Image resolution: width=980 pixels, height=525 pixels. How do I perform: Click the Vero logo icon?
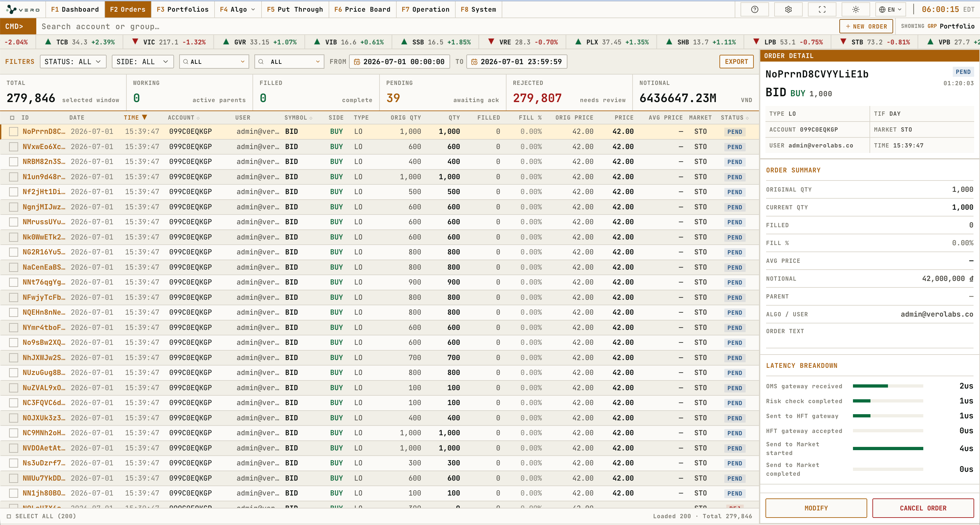[11, 9]
